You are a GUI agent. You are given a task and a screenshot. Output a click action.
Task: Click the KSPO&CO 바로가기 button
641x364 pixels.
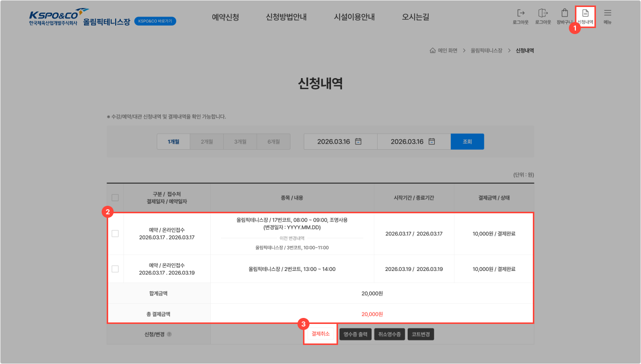[155, 22]
